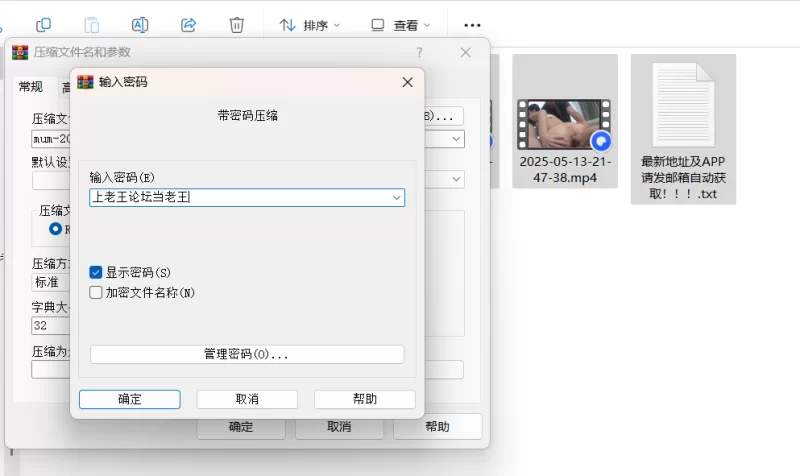Click WinRAR icon in 压缩文件名和参数 title bar

click(20, 52)
